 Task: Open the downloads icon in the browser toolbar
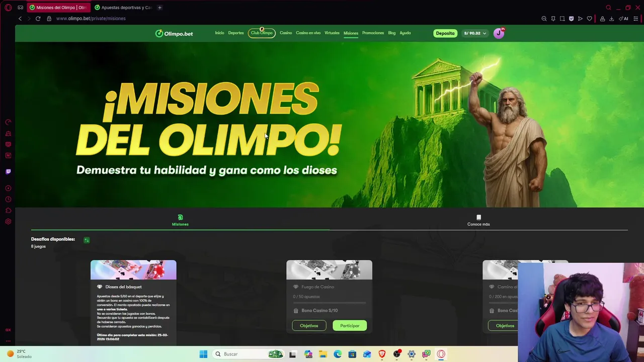coord(611,19)
